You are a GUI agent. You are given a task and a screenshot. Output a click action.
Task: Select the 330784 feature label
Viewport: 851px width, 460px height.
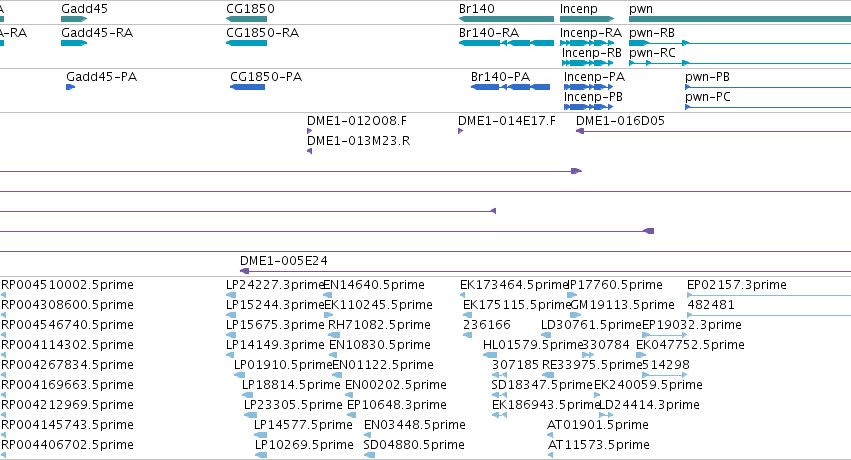point(606,345)
